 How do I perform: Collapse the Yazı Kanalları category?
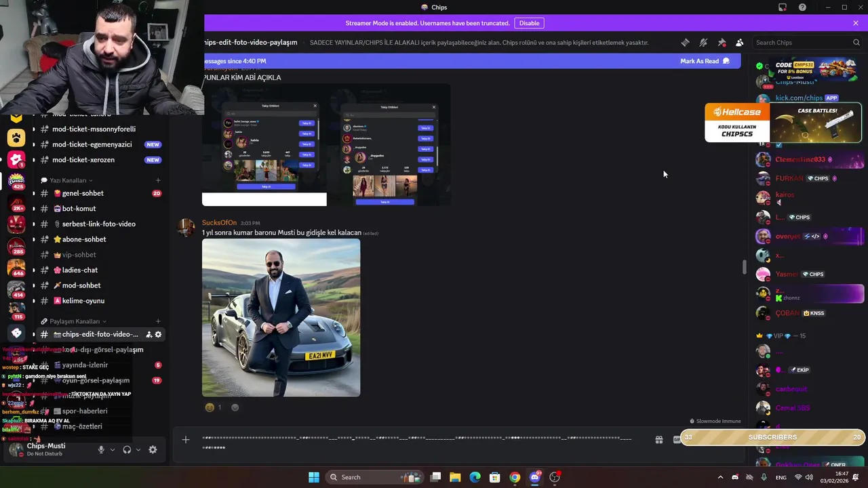[66, 180]
